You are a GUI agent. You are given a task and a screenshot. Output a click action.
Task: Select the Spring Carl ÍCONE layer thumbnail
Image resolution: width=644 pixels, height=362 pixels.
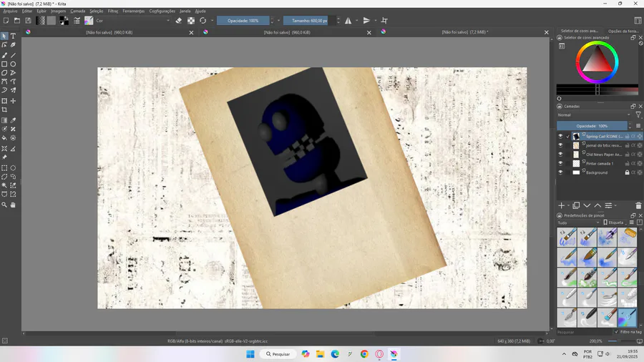(x=576, y=136)
